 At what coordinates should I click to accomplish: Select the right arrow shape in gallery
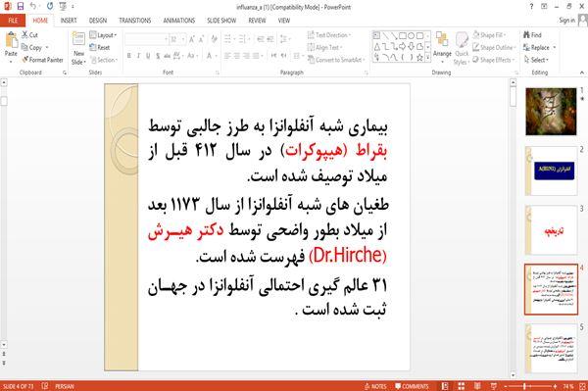coord(403,47)
